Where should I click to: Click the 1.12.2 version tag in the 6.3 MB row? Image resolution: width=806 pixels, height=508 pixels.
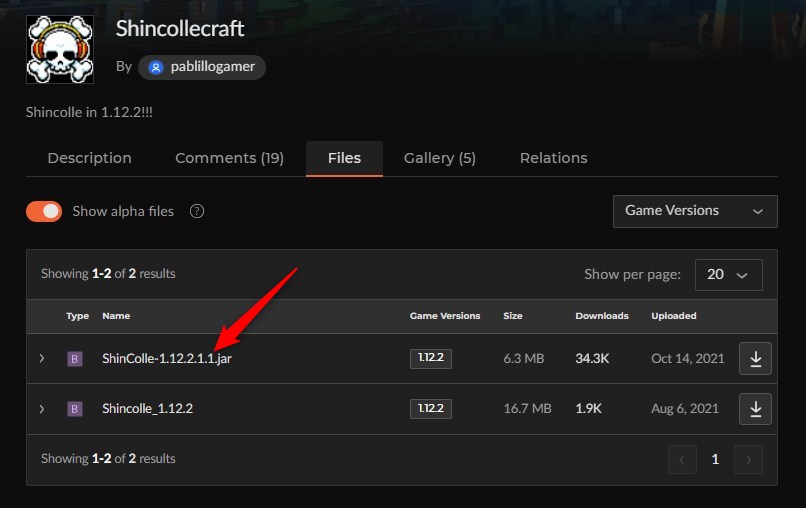(x=431, y=358)
